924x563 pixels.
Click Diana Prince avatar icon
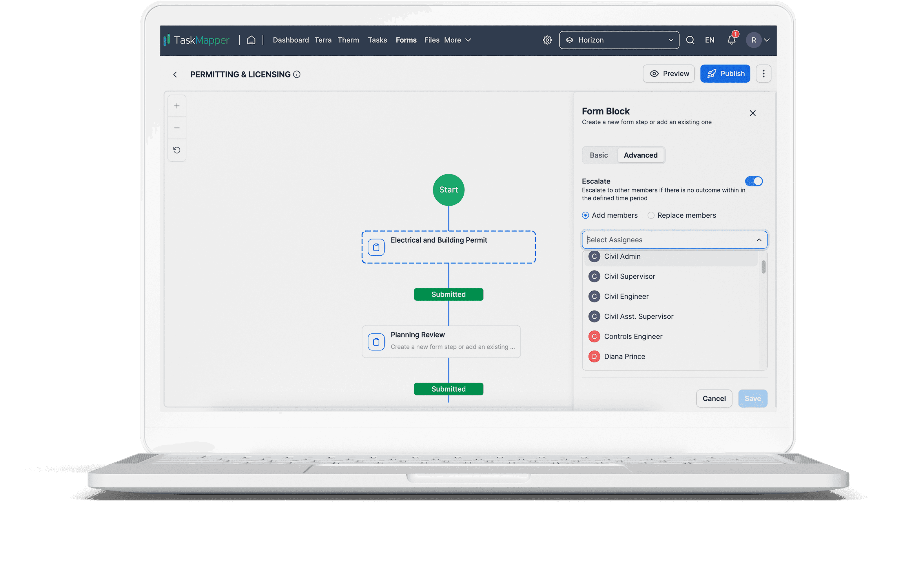594,357
